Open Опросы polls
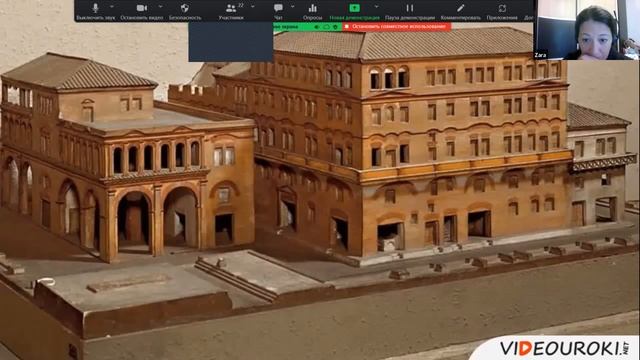640x360 pixels. (313, 11)
